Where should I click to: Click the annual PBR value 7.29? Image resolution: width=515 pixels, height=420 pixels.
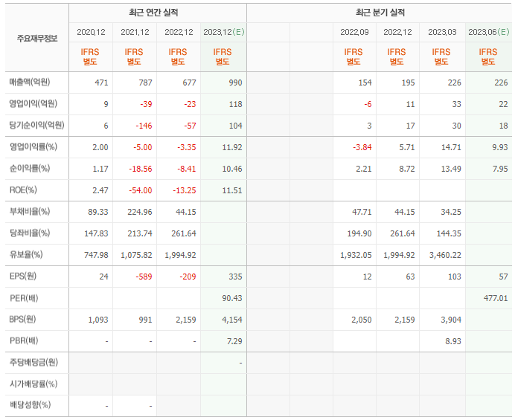(x=234, y=342)
